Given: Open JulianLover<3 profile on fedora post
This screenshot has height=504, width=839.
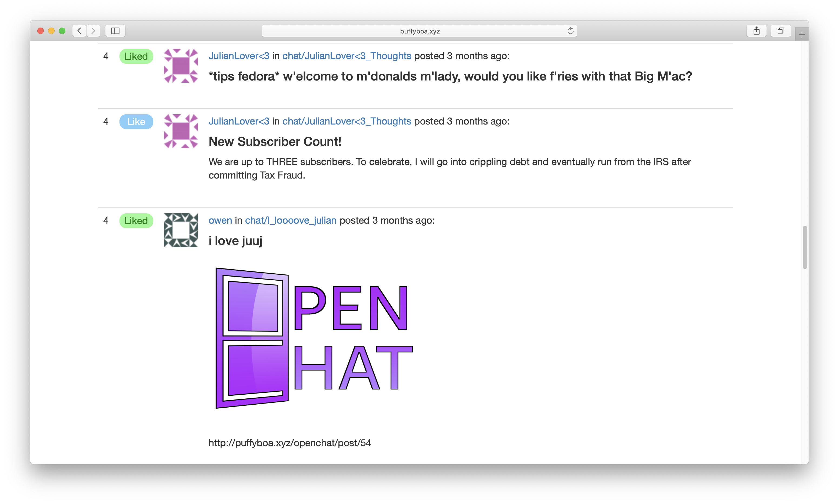Looking at the screenshot, I should click(239, 56).
